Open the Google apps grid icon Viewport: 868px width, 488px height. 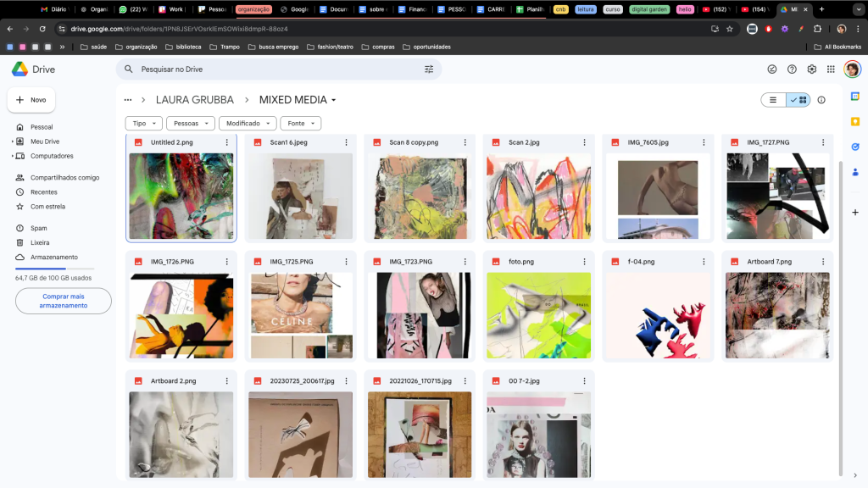tap(831, 69)
